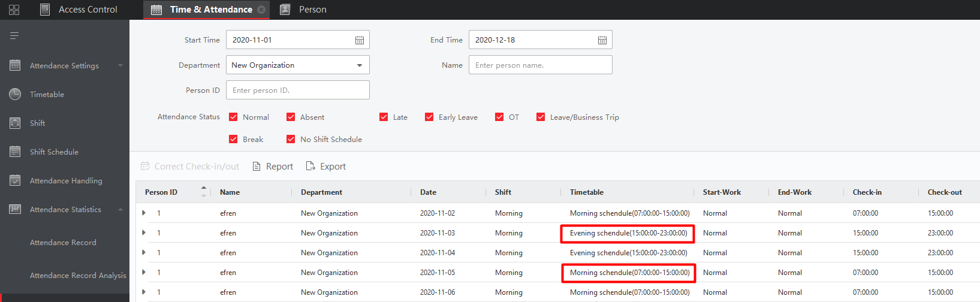Open the Start Time calendar picker
This screenshot has height=302, width=980.
pos(360,40)
